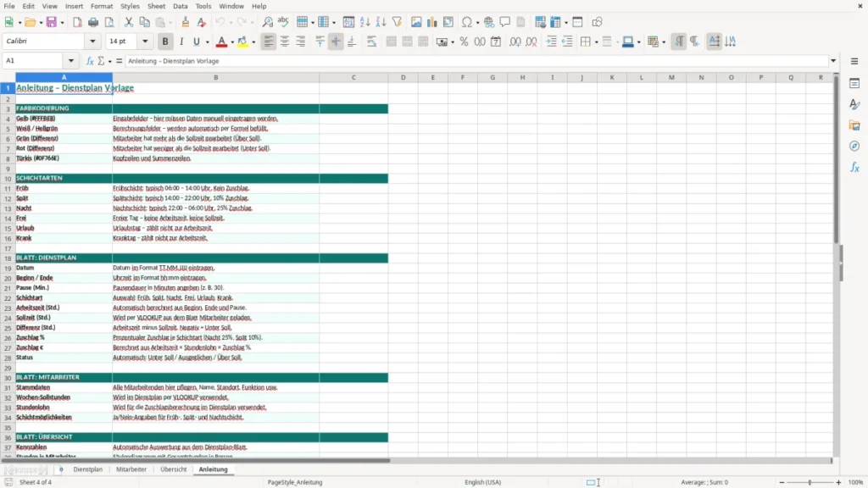This screenshot has height=488, width=868.
Task: Switch to the Übersicht sheet tab
Action: [173, 469]
